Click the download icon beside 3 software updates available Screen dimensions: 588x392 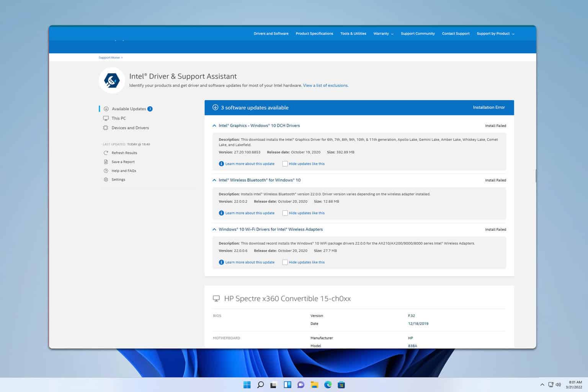[x=216, y=107]
